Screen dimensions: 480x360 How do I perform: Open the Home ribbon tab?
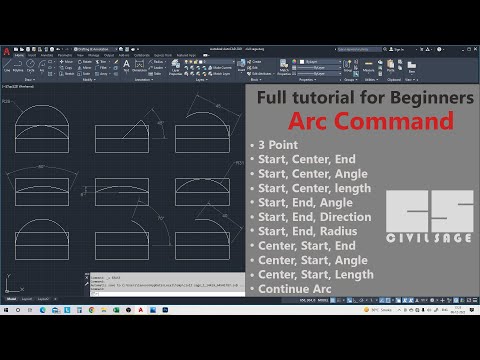pyautogui.click(x=19, y=55)
